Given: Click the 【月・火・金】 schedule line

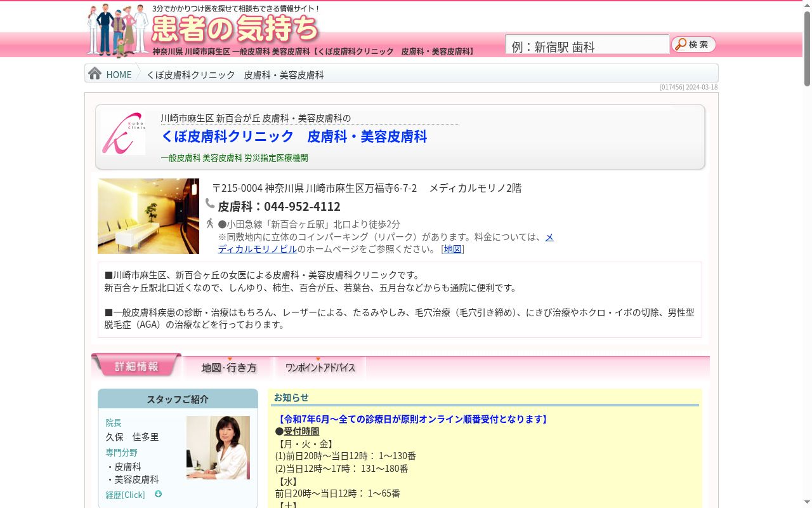Looking at the screenshot, I should (x=305, y=444).
